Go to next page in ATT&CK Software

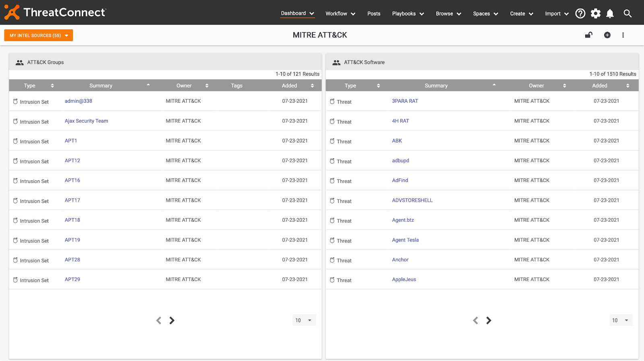pos(489,320)
